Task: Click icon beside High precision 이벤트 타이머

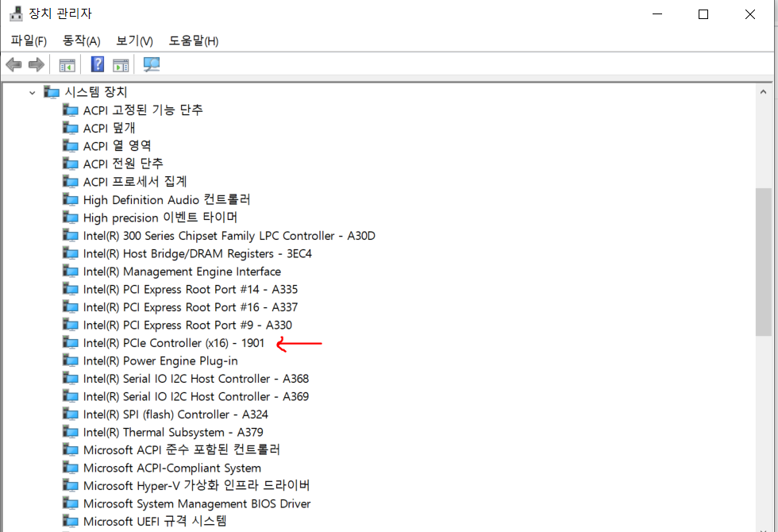Action: tap(71, 218)
